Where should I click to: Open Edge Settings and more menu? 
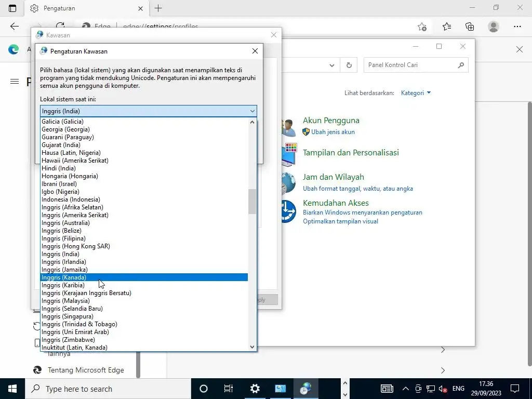pyautogui.click(x=517, y=26)
